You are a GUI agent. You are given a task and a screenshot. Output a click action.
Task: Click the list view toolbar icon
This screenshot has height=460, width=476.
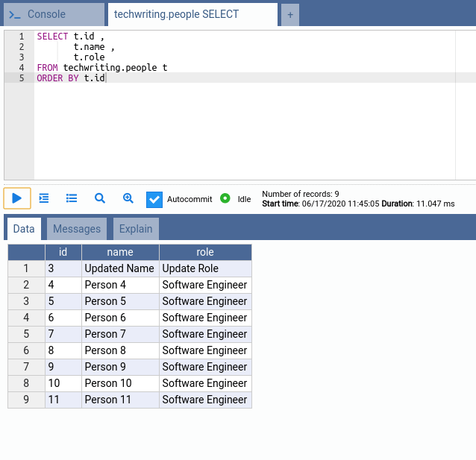click(72, 198)
